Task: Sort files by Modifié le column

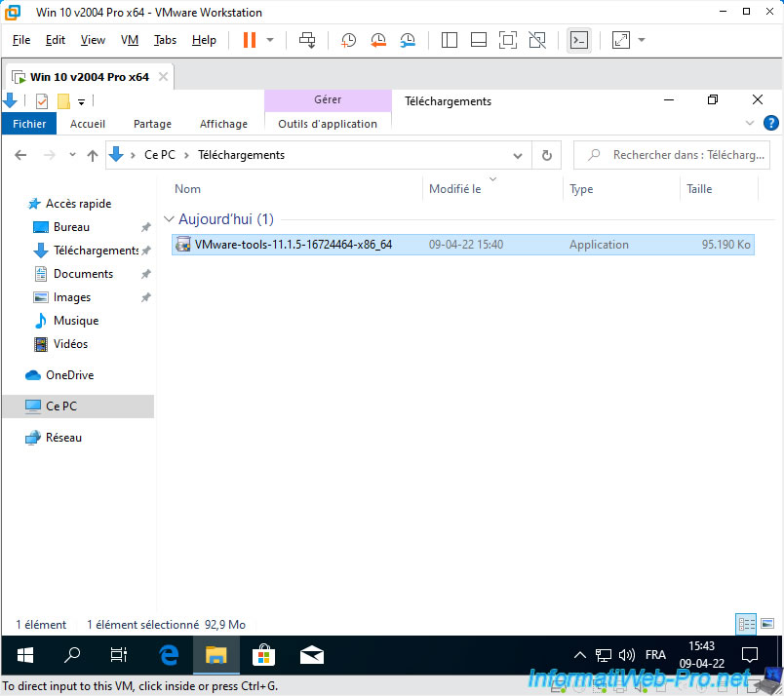Action: pos(455,189)
